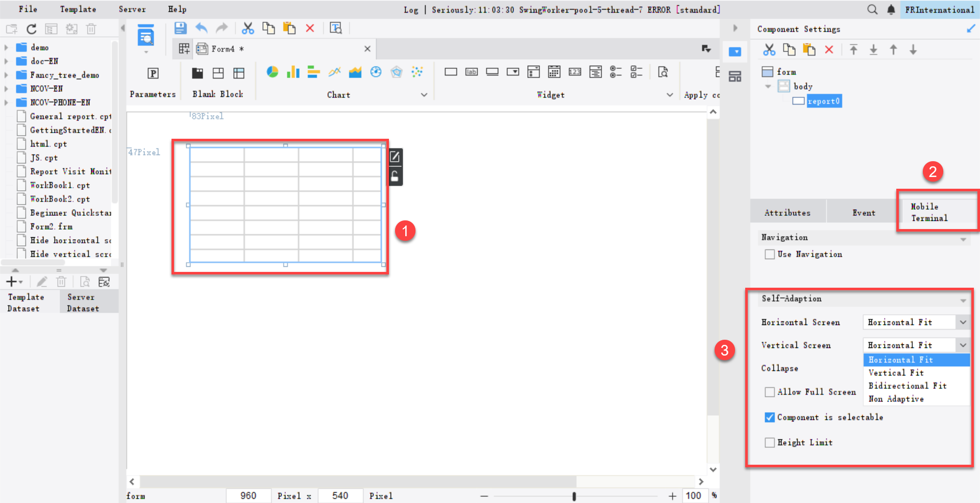980x503 pixels.
Task: Click the notification bell icon
Action: pos(891,9)
